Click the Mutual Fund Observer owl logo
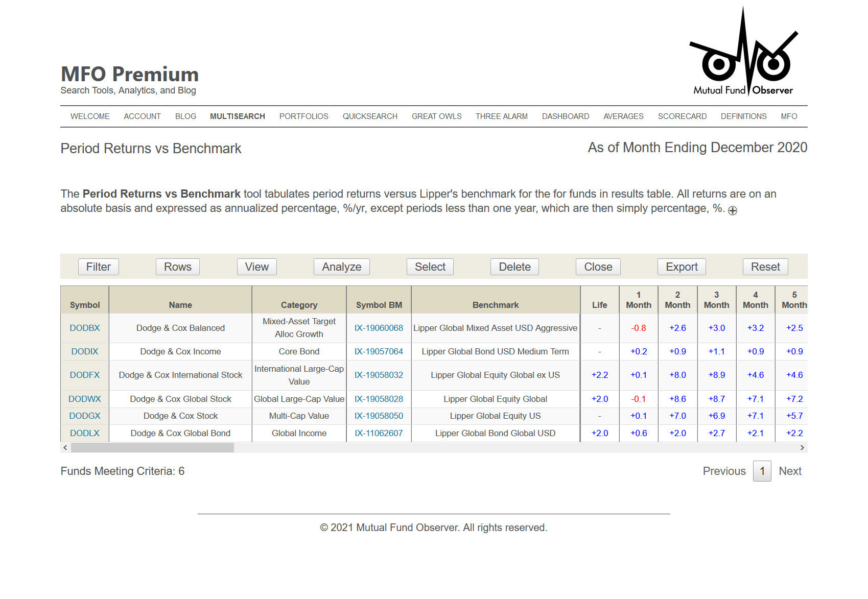 pyautogui.click(x=743, y=52)
